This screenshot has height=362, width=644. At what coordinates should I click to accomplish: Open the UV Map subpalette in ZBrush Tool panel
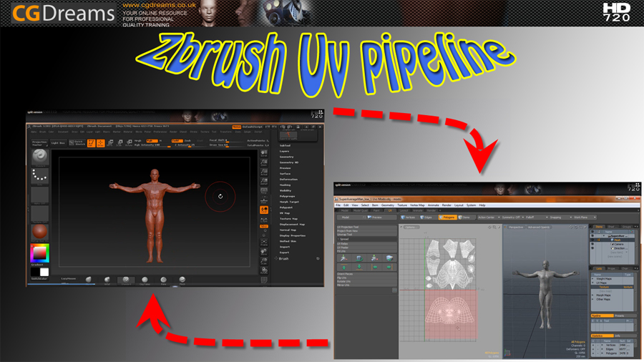click(x=285, y=213)
